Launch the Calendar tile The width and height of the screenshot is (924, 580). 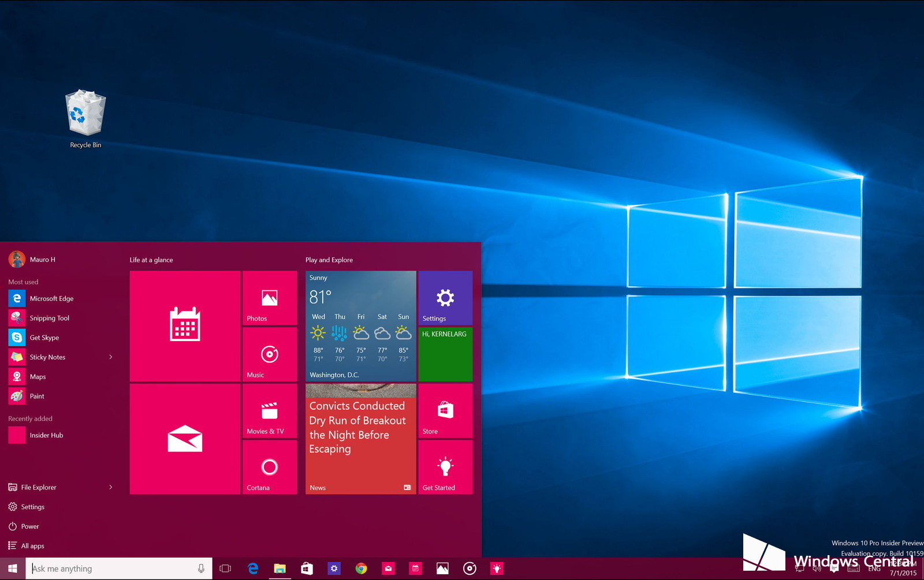click(x=185, y=325)
